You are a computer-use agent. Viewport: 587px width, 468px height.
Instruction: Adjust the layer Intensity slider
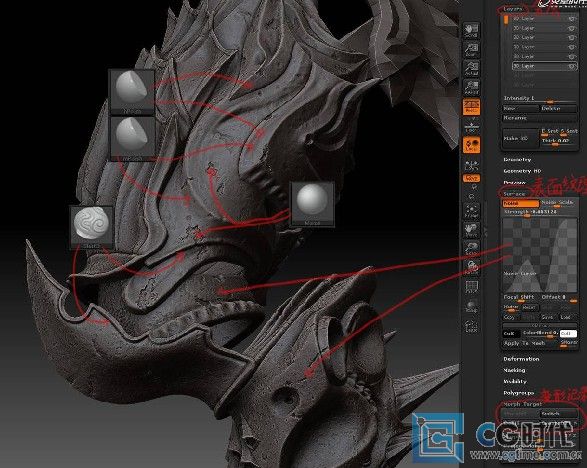(539, 99)
